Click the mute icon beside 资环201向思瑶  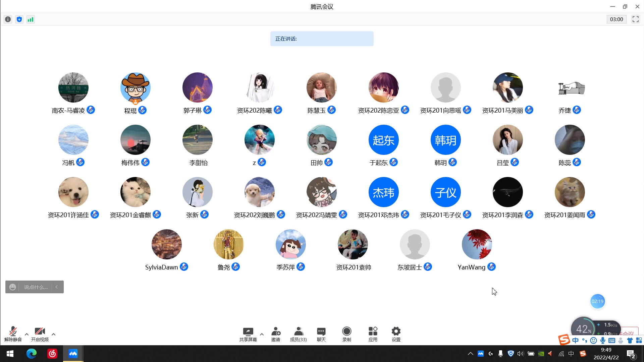point(467,110)
